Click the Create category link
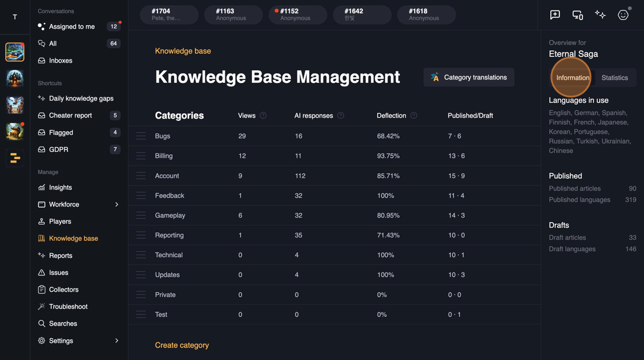This screenshot has height=360, width=644. click(182, 346)
